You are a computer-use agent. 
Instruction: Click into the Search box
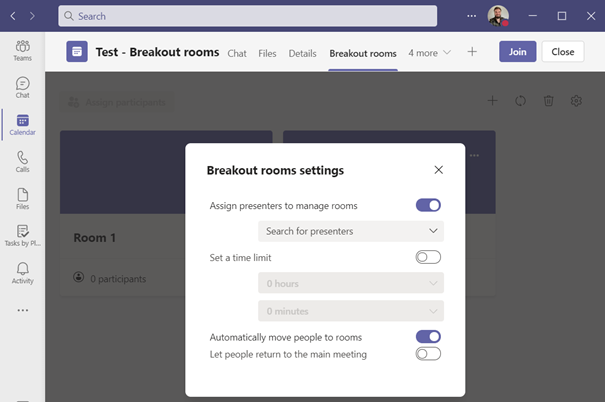pyautogui.click(x=247, y=16)
